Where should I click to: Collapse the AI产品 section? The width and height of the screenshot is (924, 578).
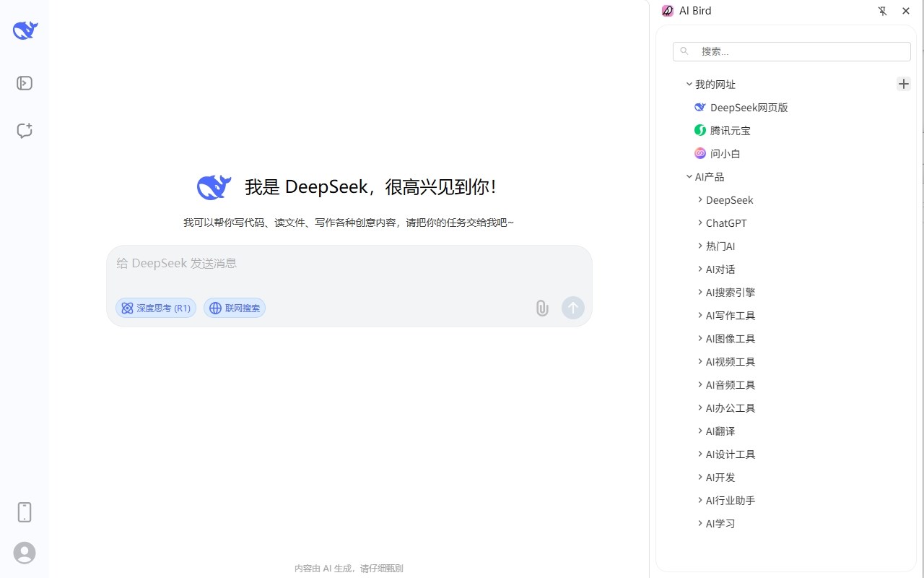[689, 177]
